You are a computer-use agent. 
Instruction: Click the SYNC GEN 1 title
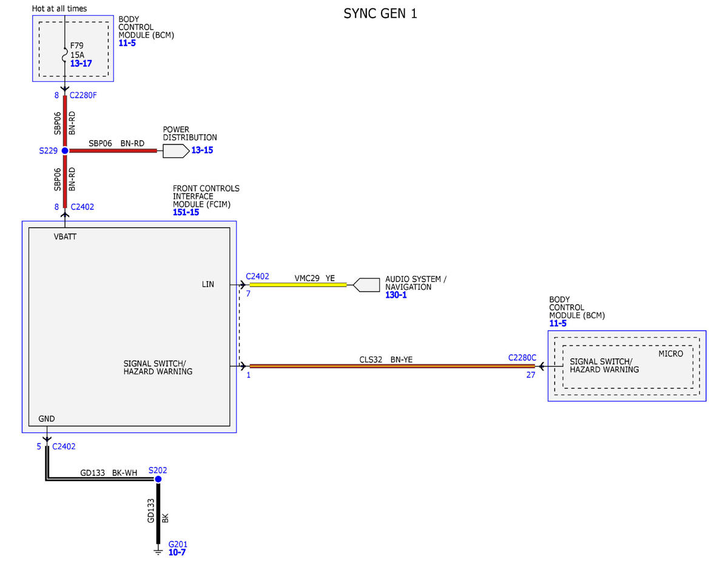[380, 13]
